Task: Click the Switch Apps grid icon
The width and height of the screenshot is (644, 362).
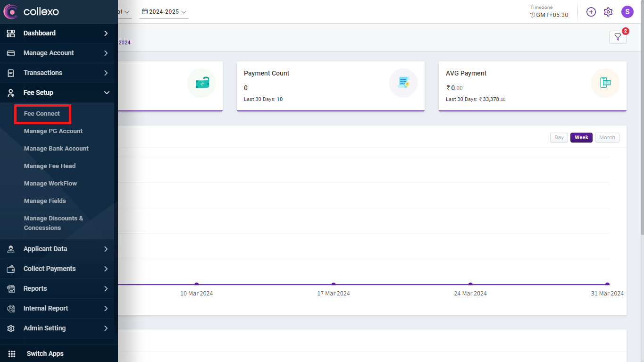Action: point(12,354)
